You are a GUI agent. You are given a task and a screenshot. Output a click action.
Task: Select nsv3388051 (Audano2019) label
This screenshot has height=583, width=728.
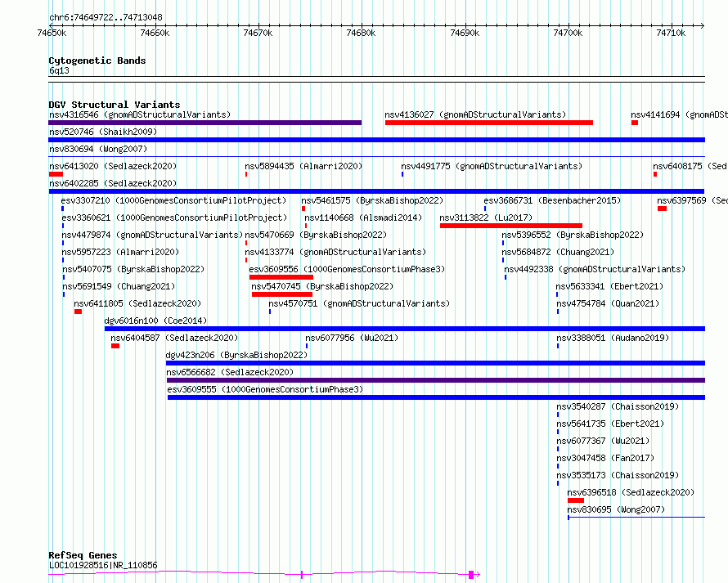point(613,338)
